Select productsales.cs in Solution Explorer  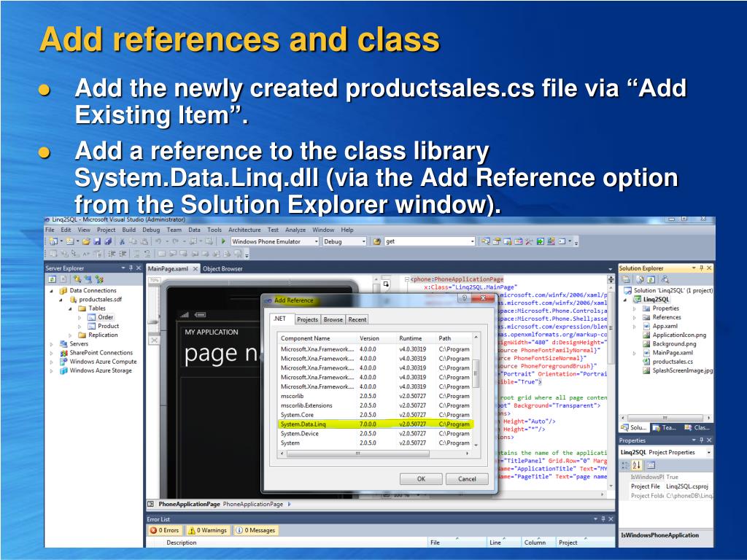pos(673,362)
